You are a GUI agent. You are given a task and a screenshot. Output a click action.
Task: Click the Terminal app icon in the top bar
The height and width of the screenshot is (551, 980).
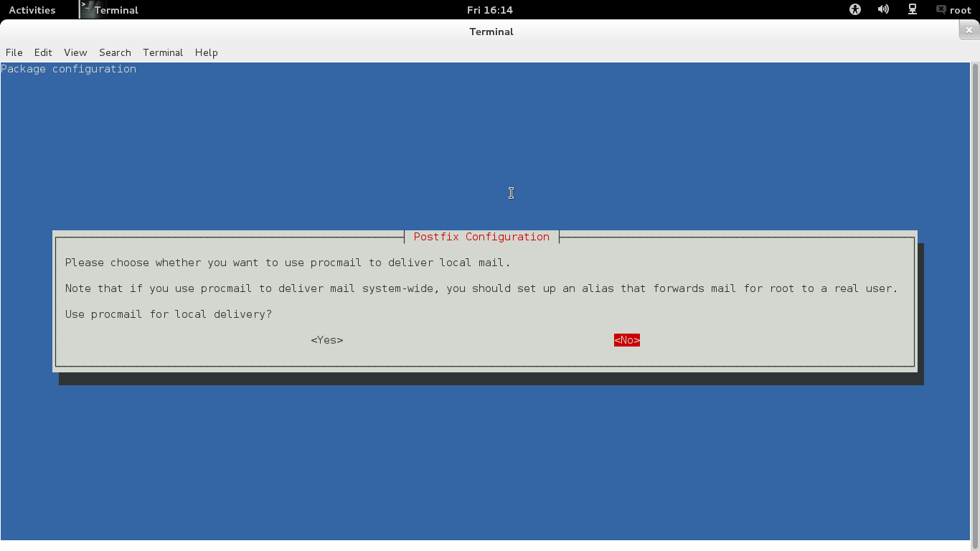[x=88, y=10]
